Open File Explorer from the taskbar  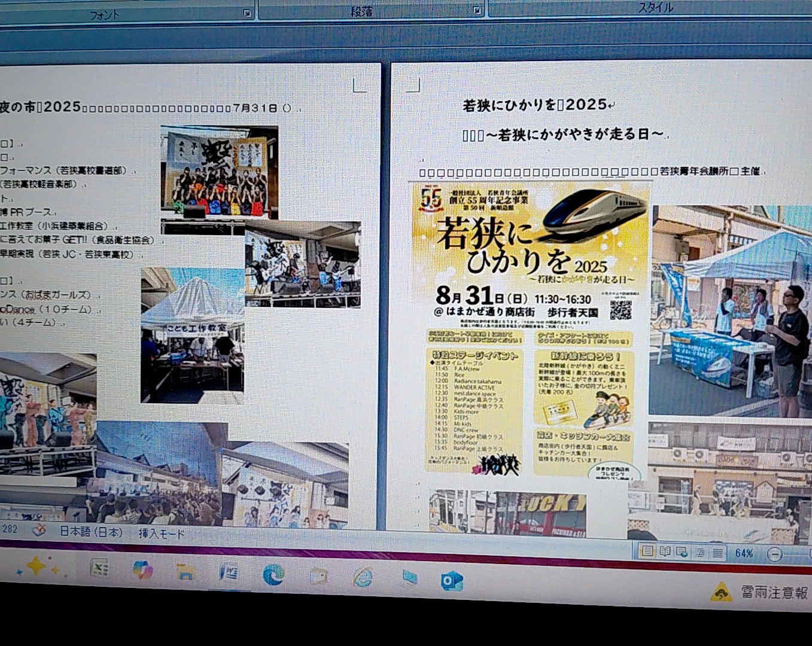186,572
